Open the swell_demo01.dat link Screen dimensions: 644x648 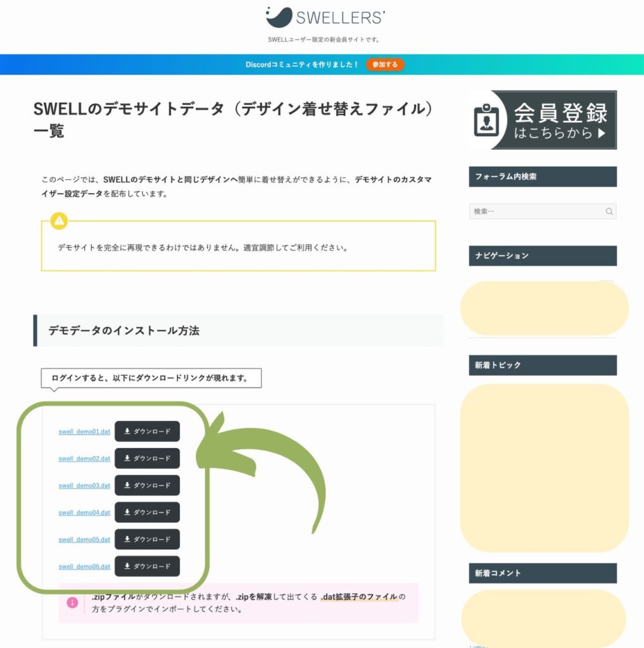[x=84, y=431]
